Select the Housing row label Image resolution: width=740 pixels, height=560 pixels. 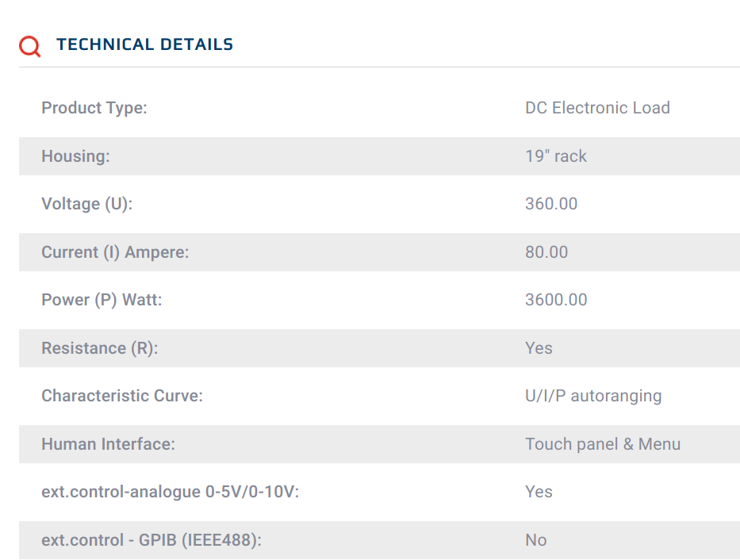point(75,156)
